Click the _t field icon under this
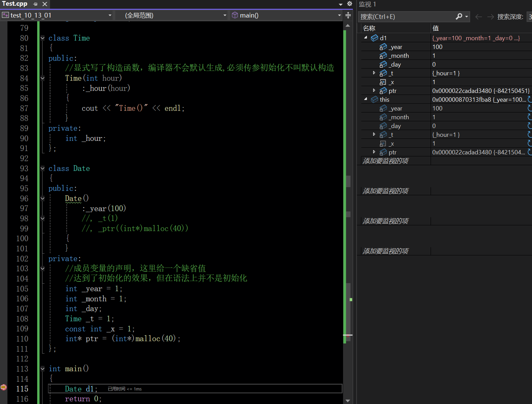 click(x=383, y=134)
